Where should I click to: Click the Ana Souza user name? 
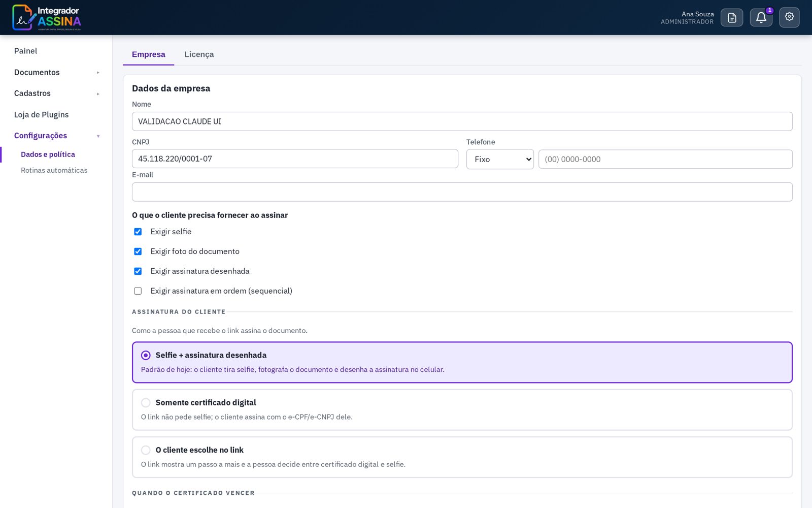point(697,14)
